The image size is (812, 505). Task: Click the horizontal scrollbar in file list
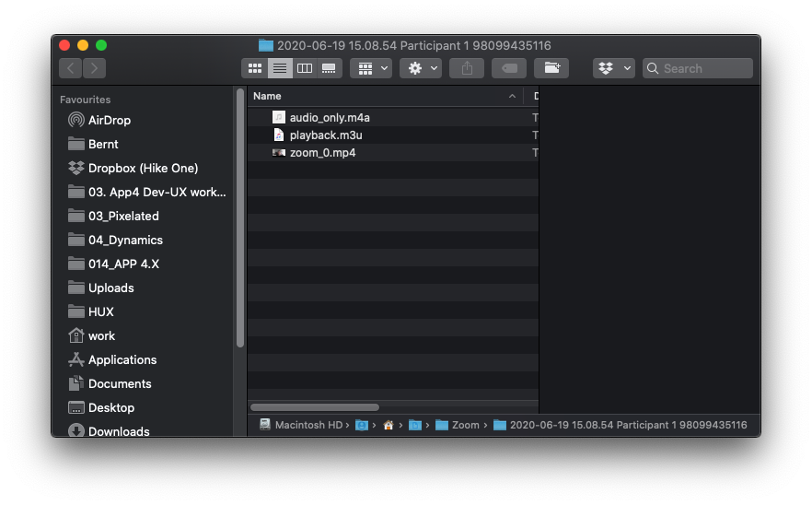[x=315, y=407]
